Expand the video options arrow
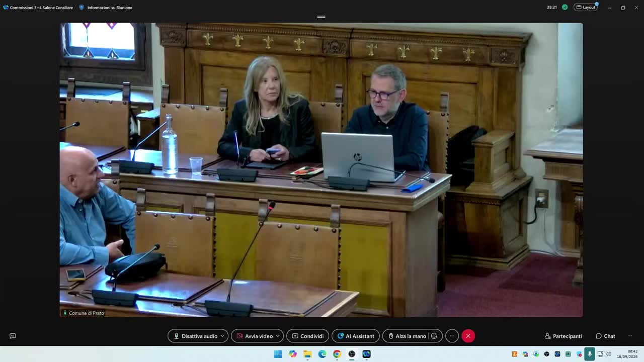This screenshot has height=362, width=644. pyautogui.click(x=278, y=336)
